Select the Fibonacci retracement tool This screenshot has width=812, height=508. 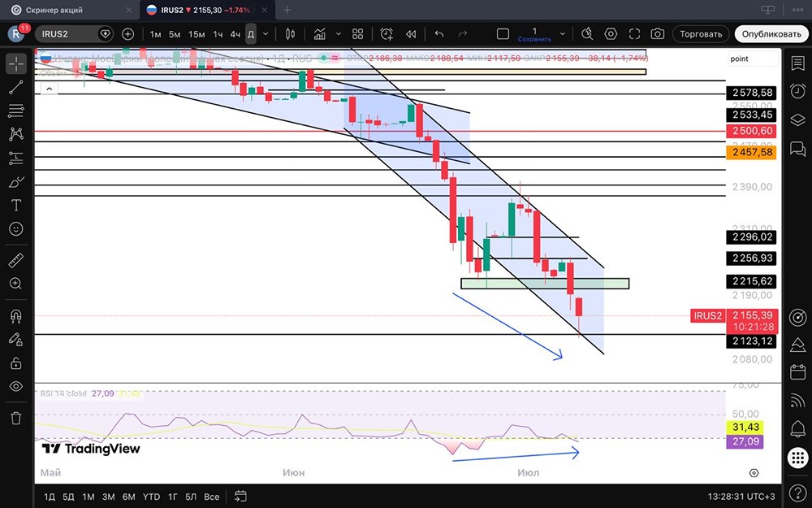[16, 111]
